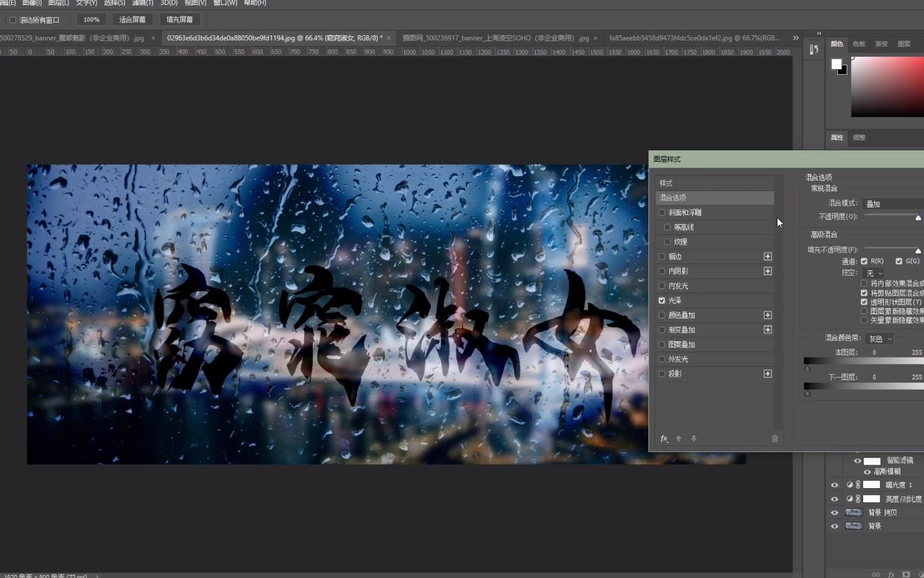Add another 内阴影 effect with its plus icon
The height and width of the screenshot is (578, 924).
768,271
